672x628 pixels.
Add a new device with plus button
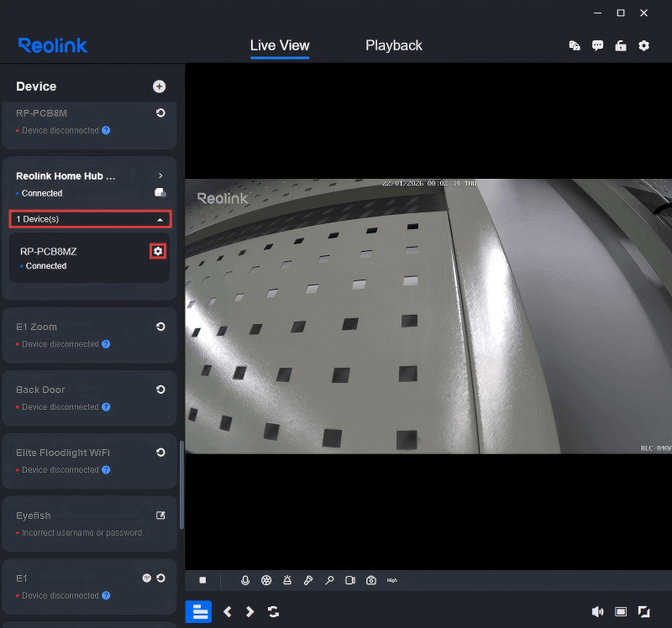pyautogui.click(x=160, y=86)
